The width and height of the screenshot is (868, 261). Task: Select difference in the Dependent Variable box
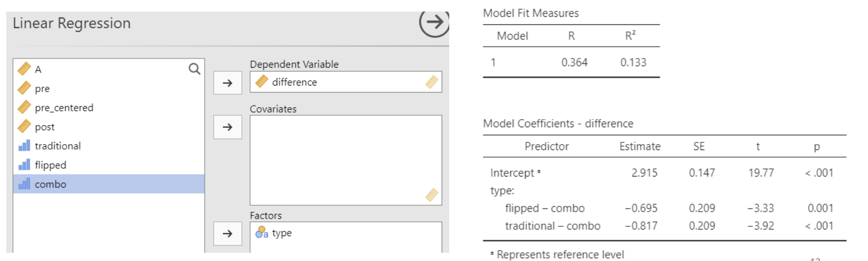point(295,82)
